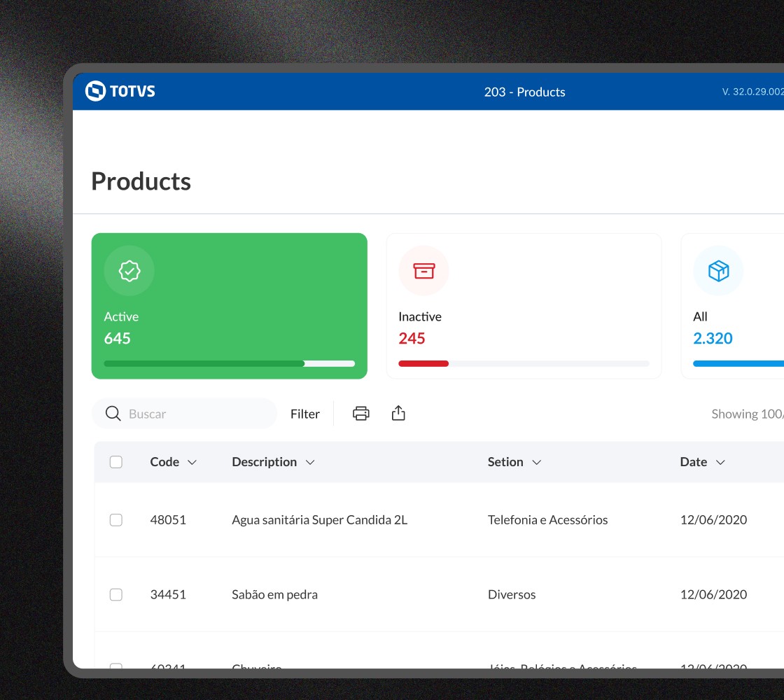Click the magnifying glass search icon
The image size is (784, 700).
click(x=113, y=414)
